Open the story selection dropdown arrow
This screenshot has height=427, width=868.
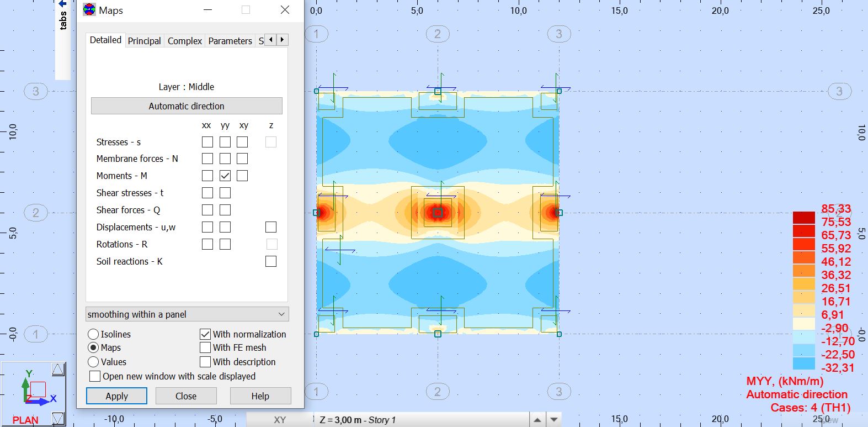coord(554,420)
